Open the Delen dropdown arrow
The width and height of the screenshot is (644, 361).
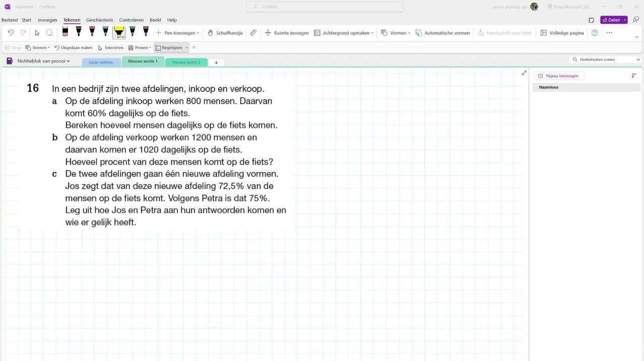[x=625, y=20]
